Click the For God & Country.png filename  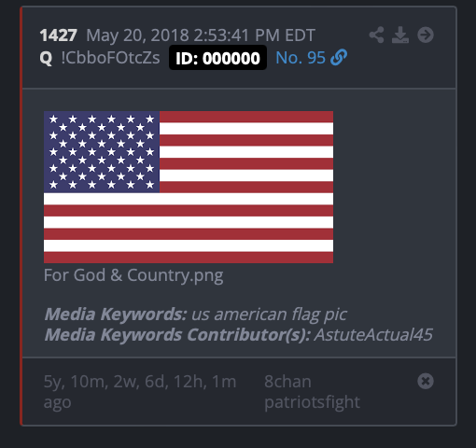pos(133,275)
